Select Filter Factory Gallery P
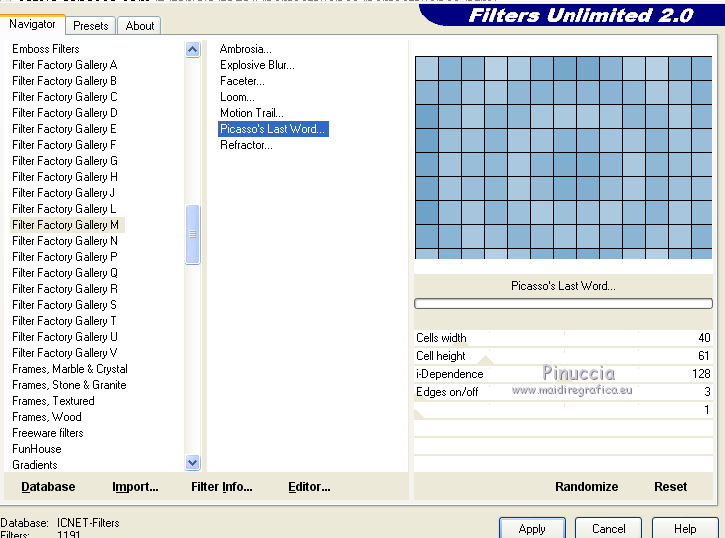This screenshot has height=538, width=725. point(65,257)
